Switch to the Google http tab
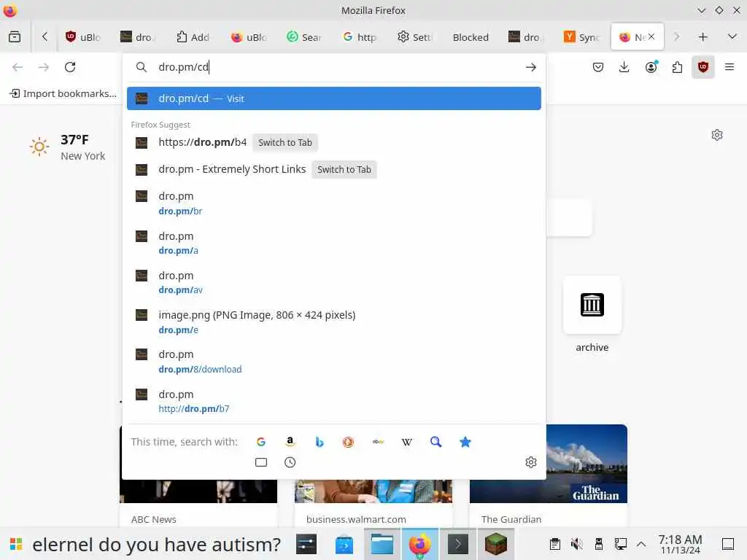747x560 pixels. (x=360, y=37)
